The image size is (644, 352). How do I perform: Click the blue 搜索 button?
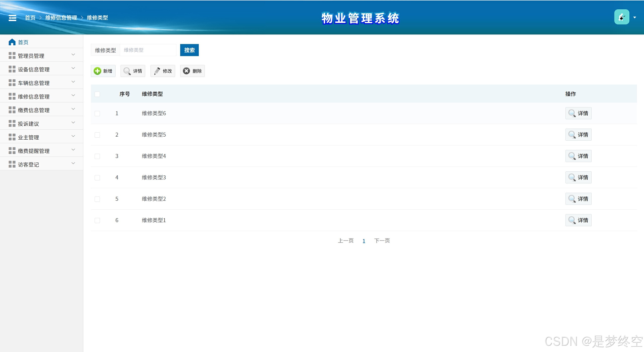[189, 50]
